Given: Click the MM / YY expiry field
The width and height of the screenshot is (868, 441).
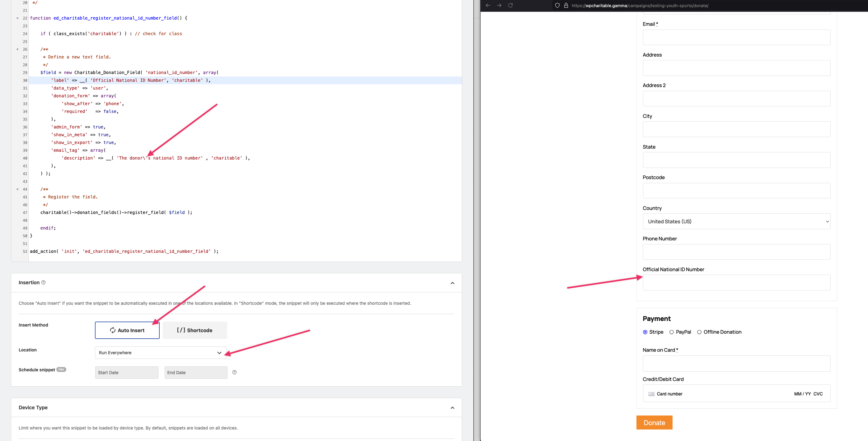Looking at the screenshot, I should click(802, 394).
